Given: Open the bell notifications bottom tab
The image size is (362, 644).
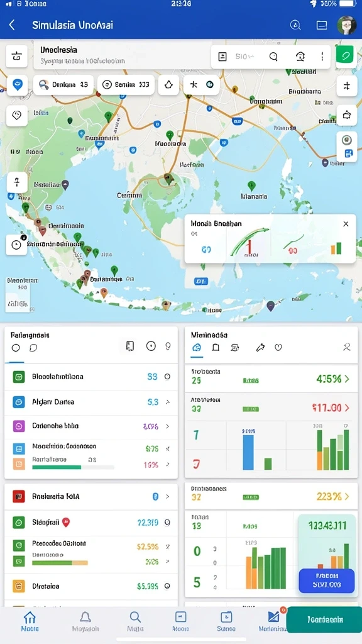Looking at the screenshot, I should pyautogui.click(x=85, y=621).
